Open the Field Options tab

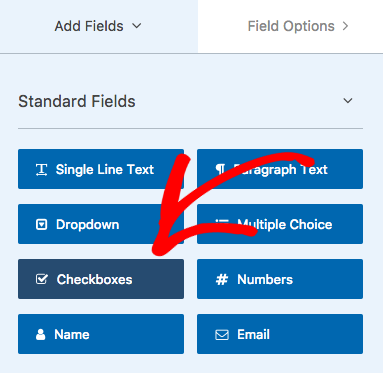click(290, 26)
